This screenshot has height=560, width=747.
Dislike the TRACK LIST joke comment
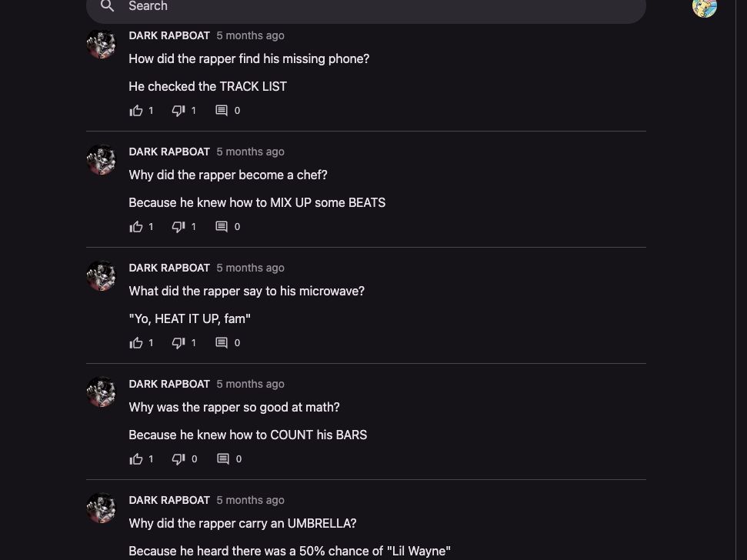(178, 111)
